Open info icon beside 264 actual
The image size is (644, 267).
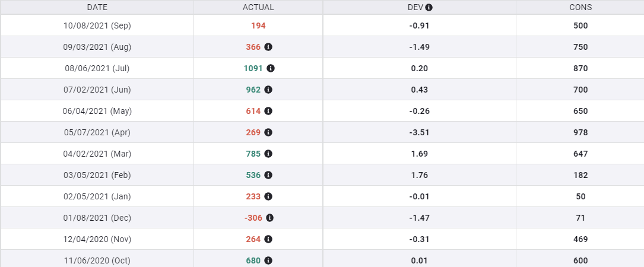coord(268,239)
